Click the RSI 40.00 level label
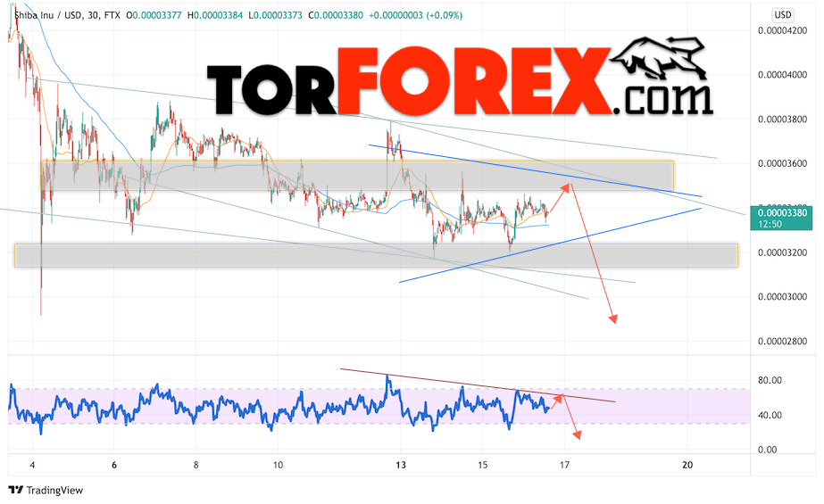 (x=770, y=415)
